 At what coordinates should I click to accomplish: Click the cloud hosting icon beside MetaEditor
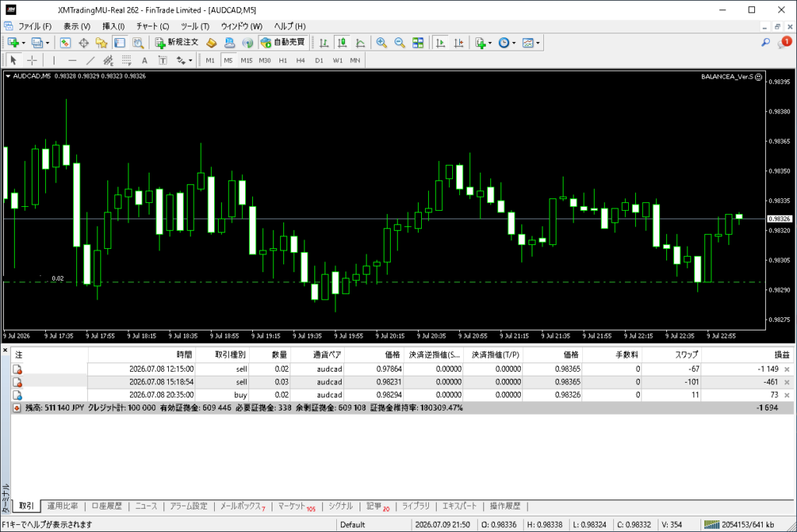230,43
